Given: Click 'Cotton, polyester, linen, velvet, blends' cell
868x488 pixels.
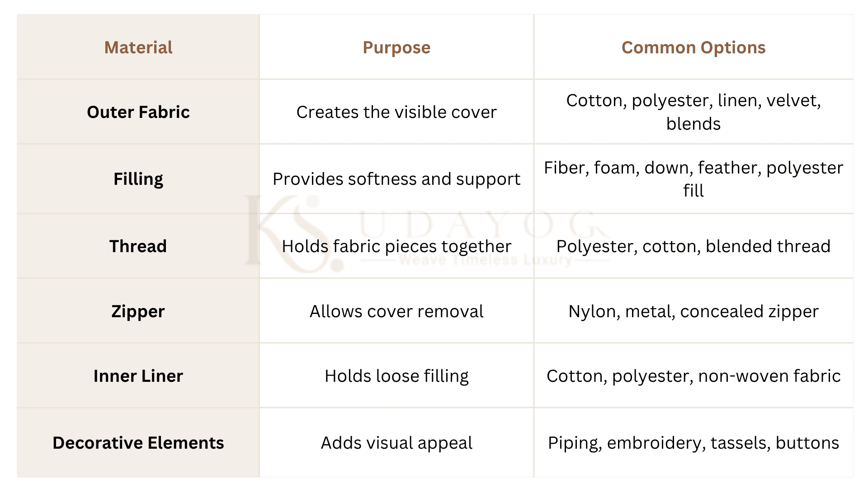Looking at the screenshot, I should point(693,112).
